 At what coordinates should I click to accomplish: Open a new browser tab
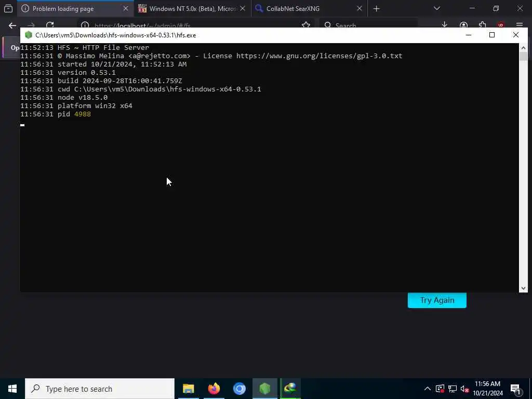point(376,8)
